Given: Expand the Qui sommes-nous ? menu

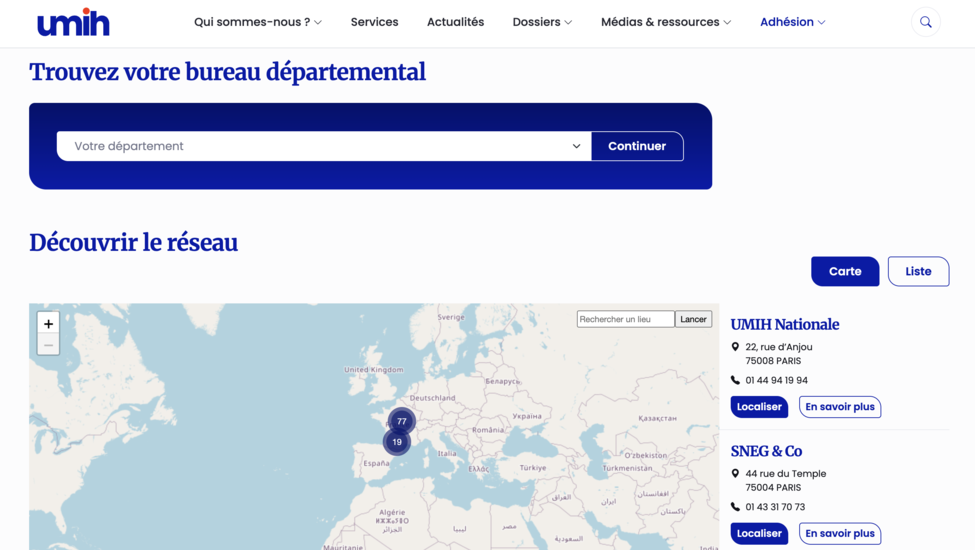Looking at the screenshot, I should point(257,22).
